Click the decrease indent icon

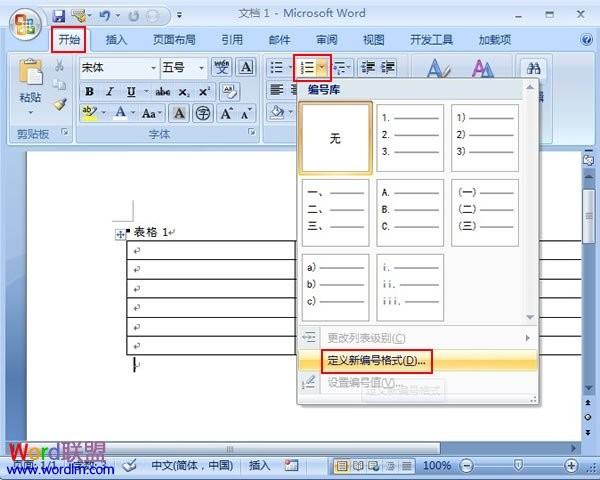coord(367,68)
